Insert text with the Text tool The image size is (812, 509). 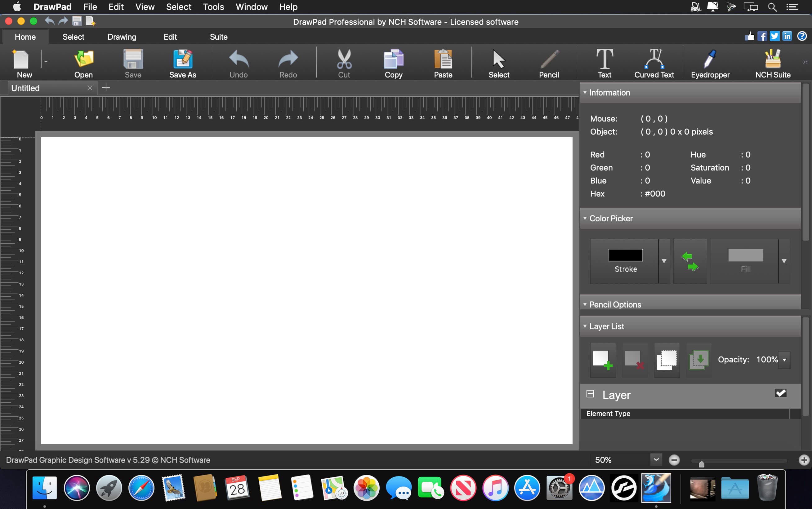pyautogui.click(x=605, y=63)
